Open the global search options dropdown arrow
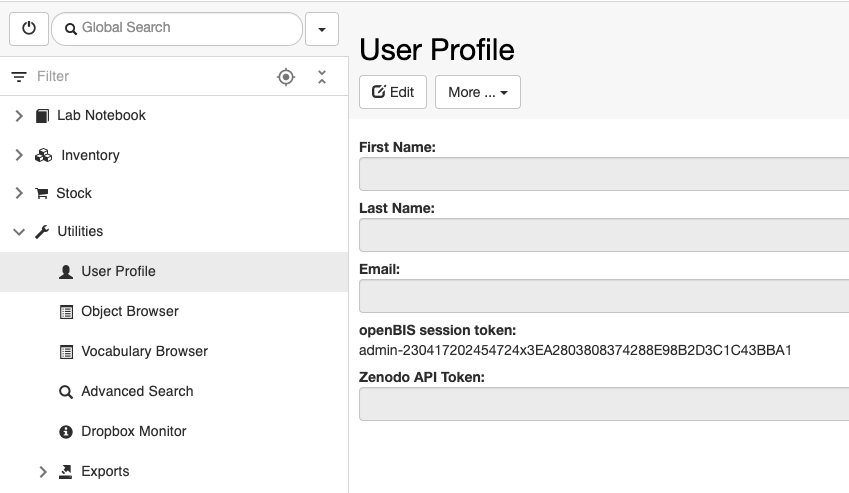This screenshot has height=493, width=849. coord(322,29)
